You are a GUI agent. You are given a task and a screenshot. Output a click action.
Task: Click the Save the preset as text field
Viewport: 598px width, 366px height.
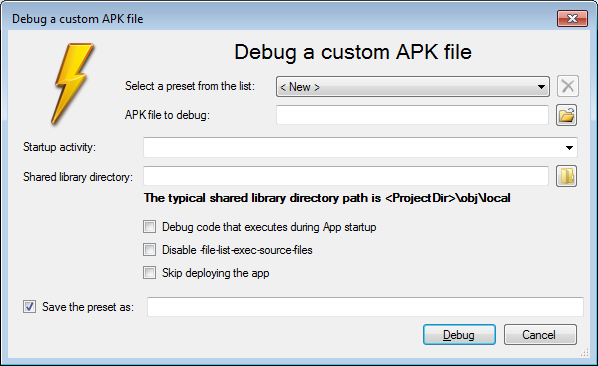coord(365,307)
